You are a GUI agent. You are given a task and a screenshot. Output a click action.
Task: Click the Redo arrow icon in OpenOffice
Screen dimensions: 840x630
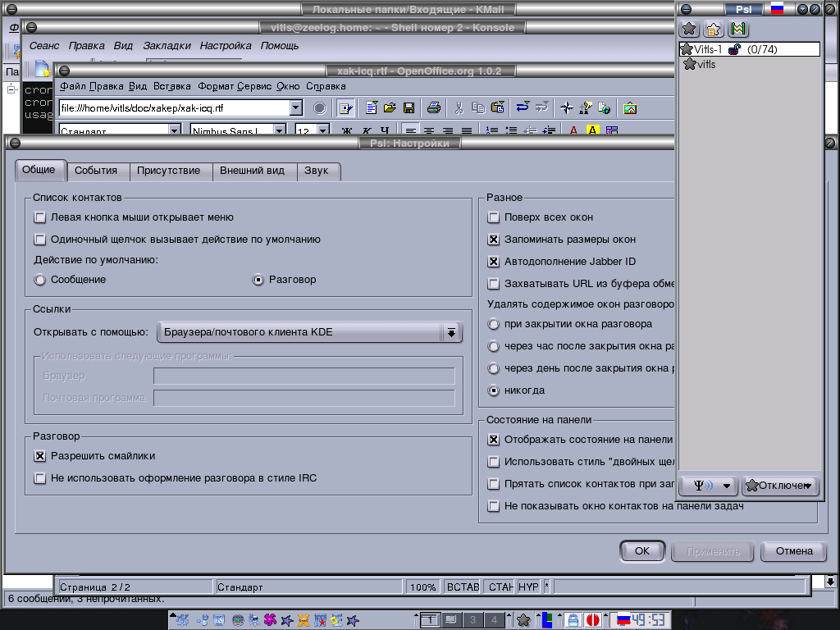541,107
